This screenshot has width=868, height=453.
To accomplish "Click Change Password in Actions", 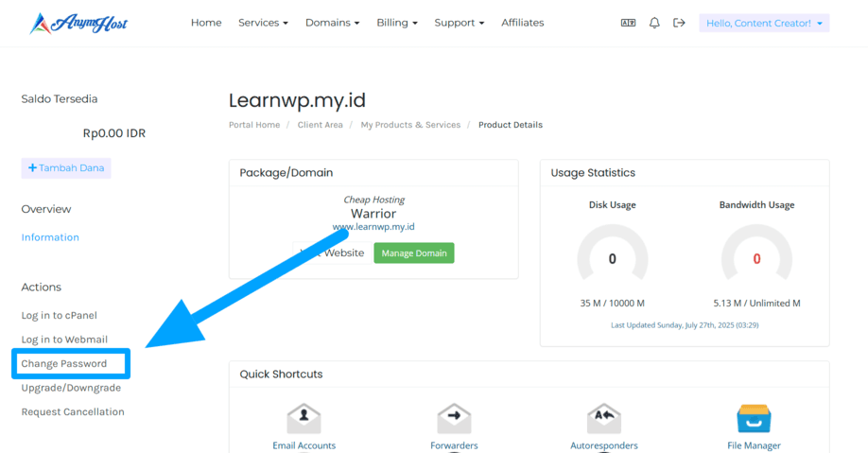I will pos(64,363).
